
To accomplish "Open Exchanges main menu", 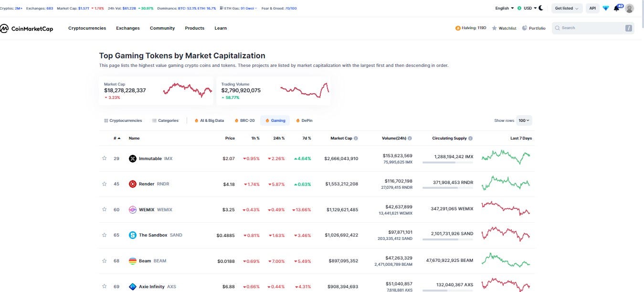I will click(128, 28).
